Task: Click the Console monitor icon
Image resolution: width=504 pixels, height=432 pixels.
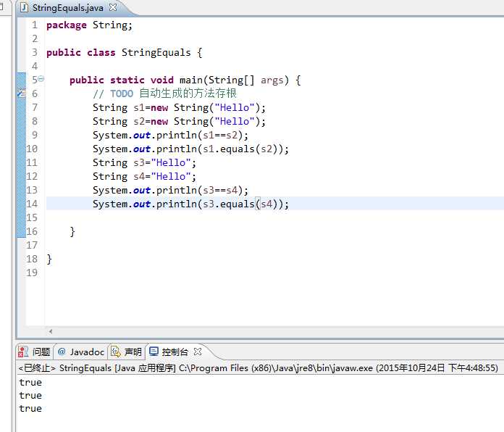Action: click(x=154, y=352)
